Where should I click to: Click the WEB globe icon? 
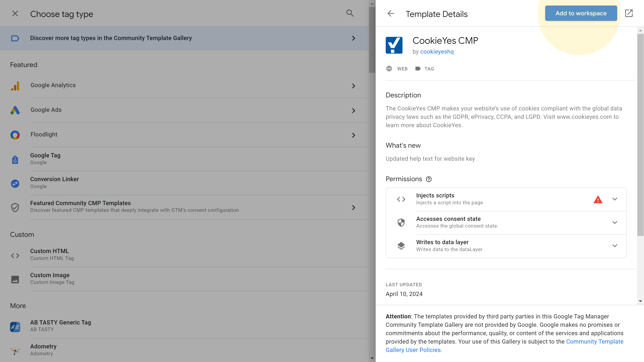(x=389, y=68)
